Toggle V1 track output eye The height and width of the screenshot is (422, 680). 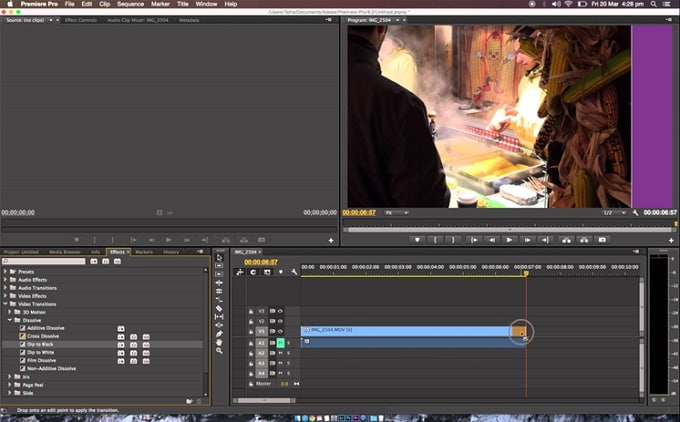[x=280, y=331]
